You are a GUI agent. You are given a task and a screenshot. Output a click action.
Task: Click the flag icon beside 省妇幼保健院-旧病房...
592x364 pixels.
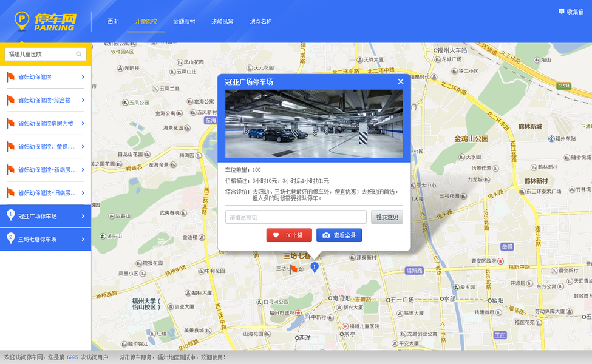coord(10,193)
